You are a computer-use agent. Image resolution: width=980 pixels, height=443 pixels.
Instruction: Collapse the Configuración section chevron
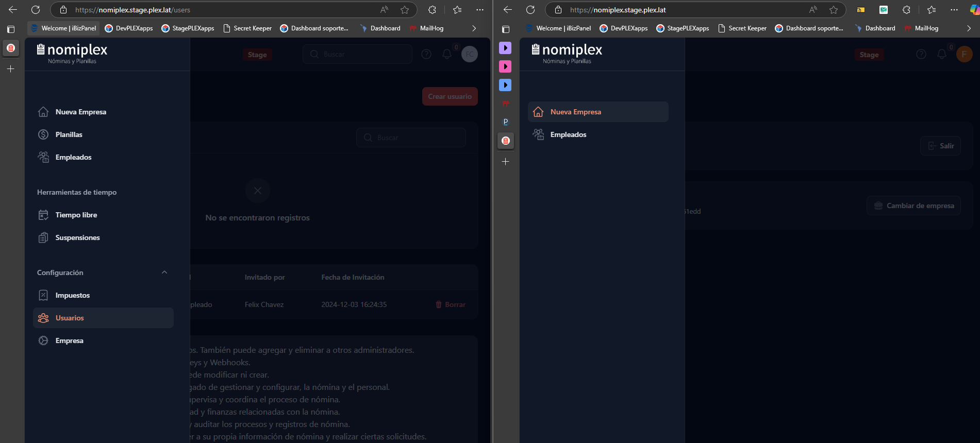(x=164, y=272)
